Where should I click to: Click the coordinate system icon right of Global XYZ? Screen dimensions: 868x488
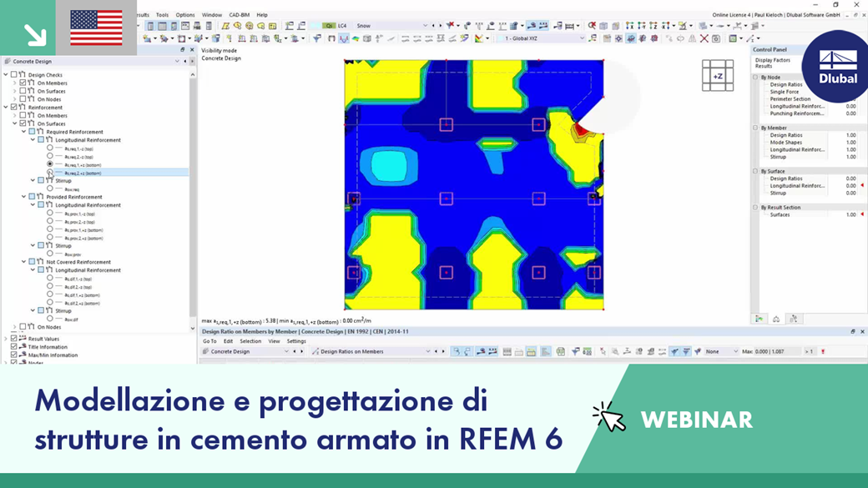click(593, 38)
